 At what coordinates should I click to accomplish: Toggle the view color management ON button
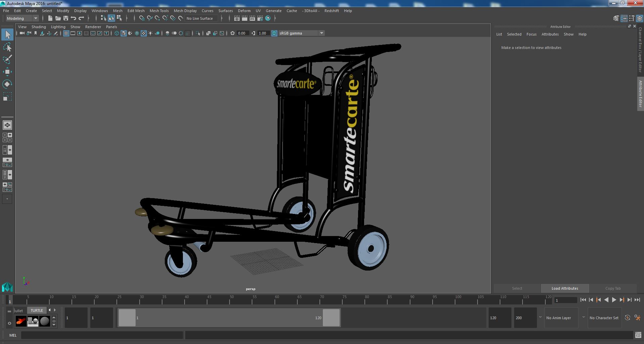274,33
